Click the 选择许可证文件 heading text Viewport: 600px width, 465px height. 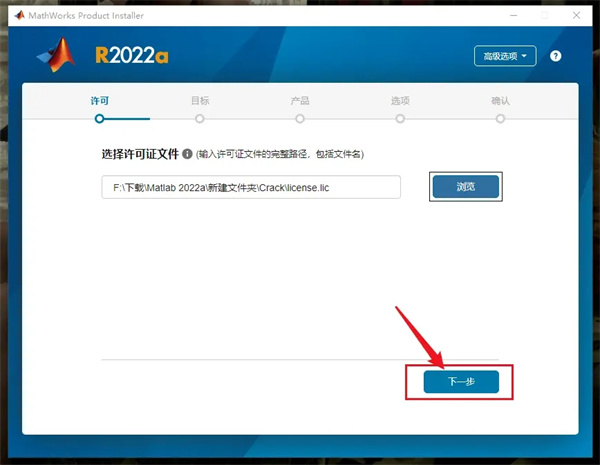pyautogui.click(x=140, y=154)
